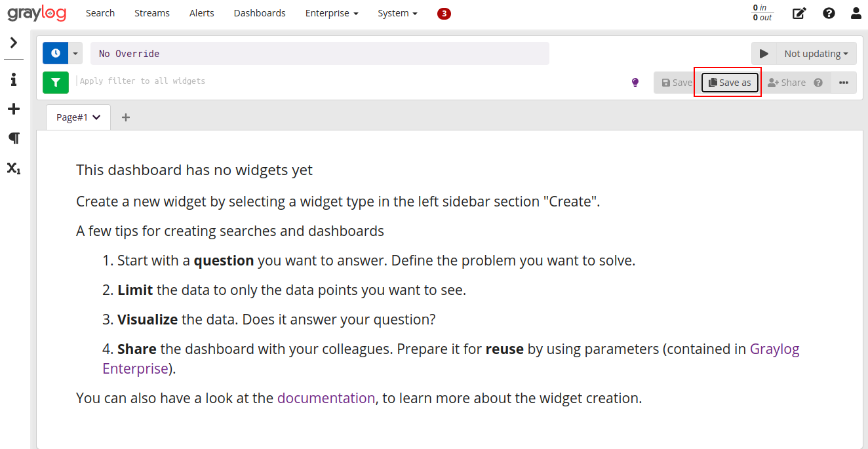Open the System menu
The image size is (868, 449).
pyautogui.click(x=397, y=13)
